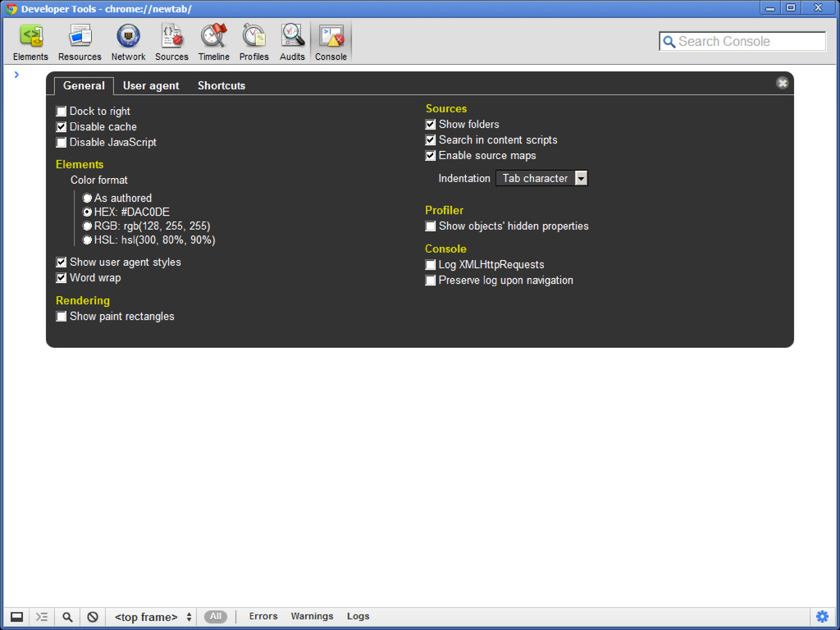Toggle Search in content scripts
This screenshot has width=840, height=630.
tap(430, 139)
